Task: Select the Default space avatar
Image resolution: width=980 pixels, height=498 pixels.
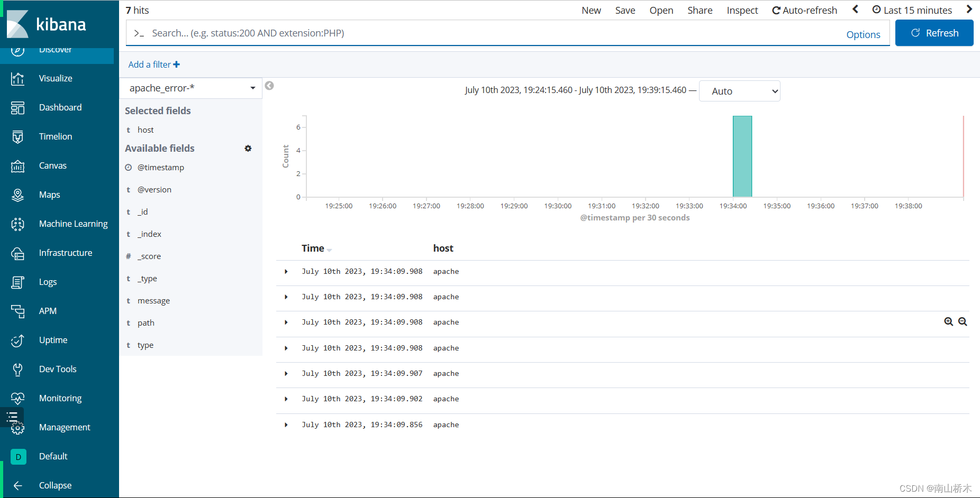Action: pos(18,457)
